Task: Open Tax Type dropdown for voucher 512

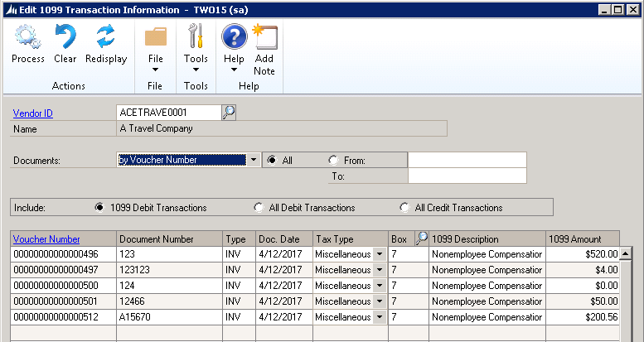Action: (x=380, y=317)
